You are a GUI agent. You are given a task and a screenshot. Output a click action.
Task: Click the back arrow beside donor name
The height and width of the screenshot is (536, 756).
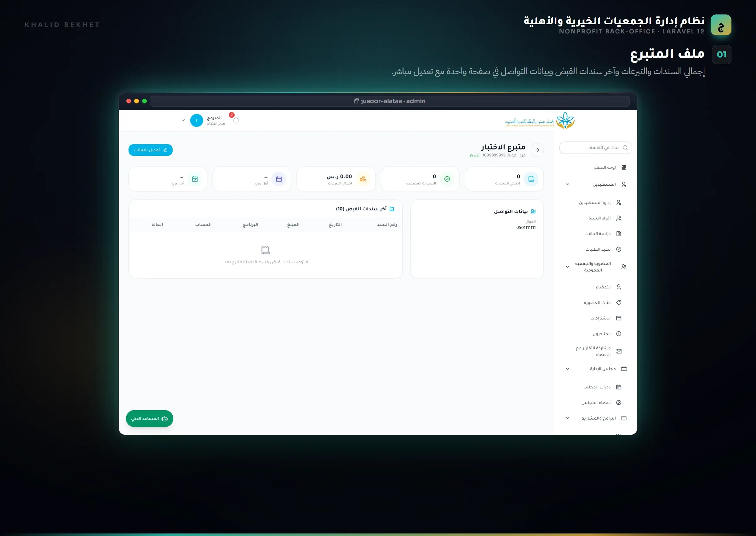coord(537,150)
